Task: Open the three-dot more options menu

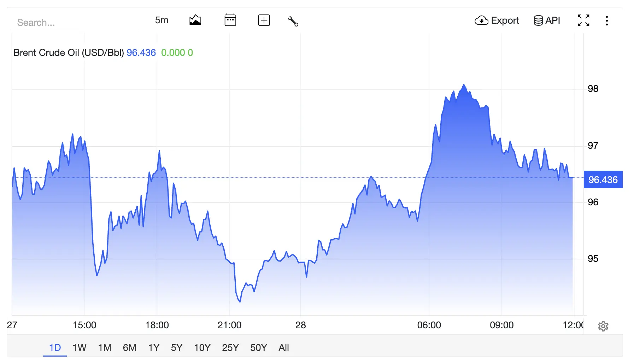Action: click(607, 20)
